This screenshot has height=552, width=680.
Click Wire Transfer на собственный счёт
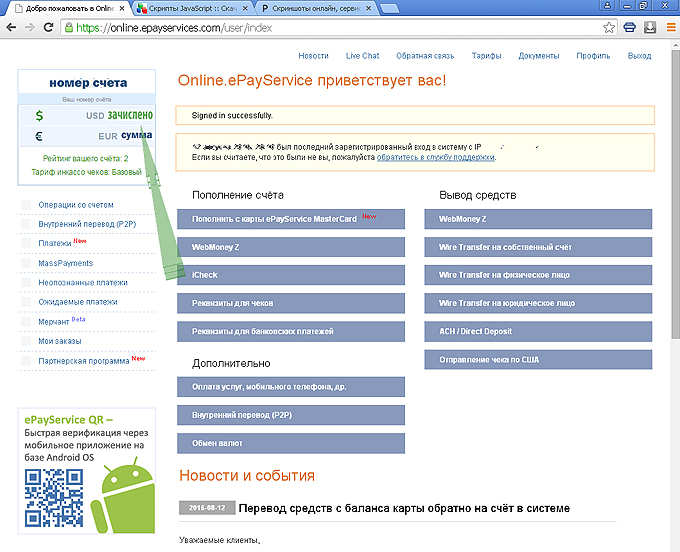[x=538, y=247]
